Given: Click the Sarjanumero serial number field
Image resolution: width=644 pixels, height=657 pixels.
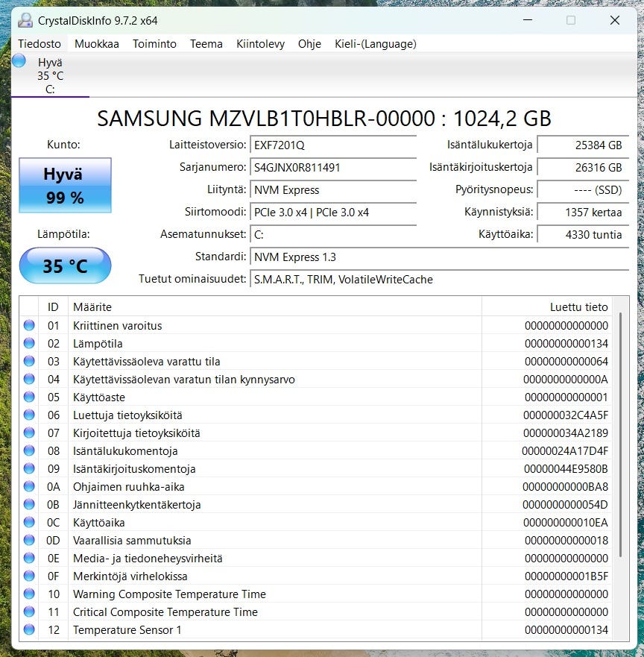Looking at the screenshot, I should (x=333, y=168).
